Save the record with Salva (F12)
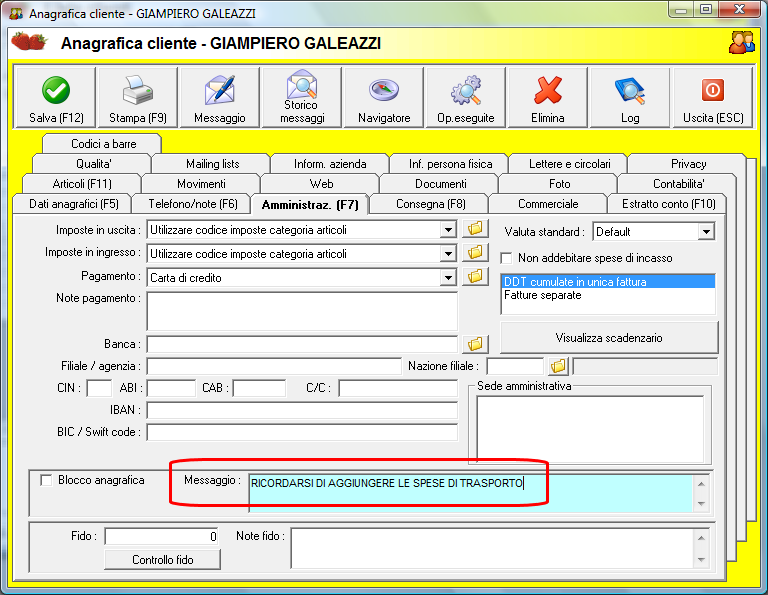 point(56,98)
